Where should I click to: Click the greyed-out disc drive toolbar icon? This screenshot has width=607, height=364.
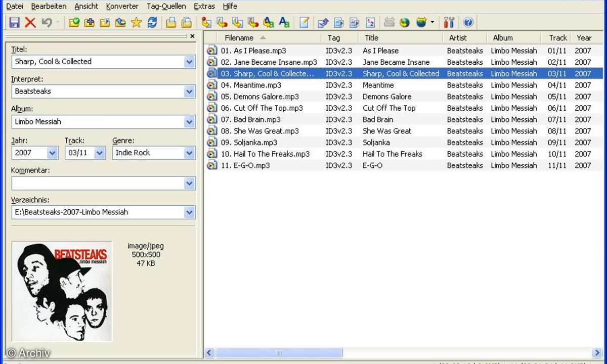tap(389, 23)
